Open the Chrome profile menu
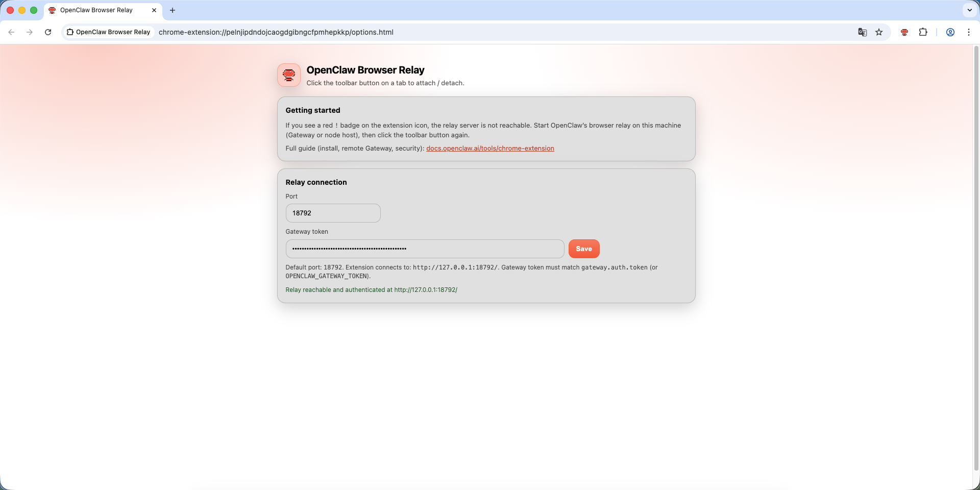The width and height of the screenshot is (980, 490). (950, 32)
